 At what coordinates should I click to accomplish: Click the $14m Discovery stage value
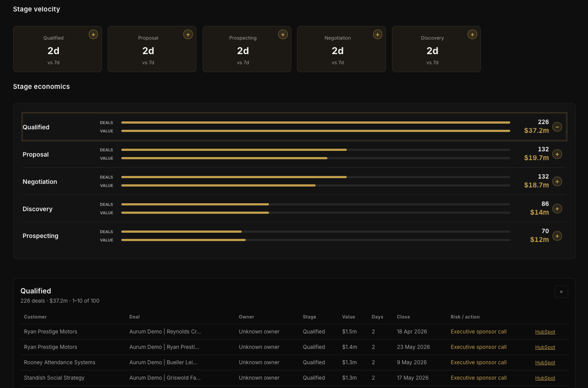tap(540, 212)
